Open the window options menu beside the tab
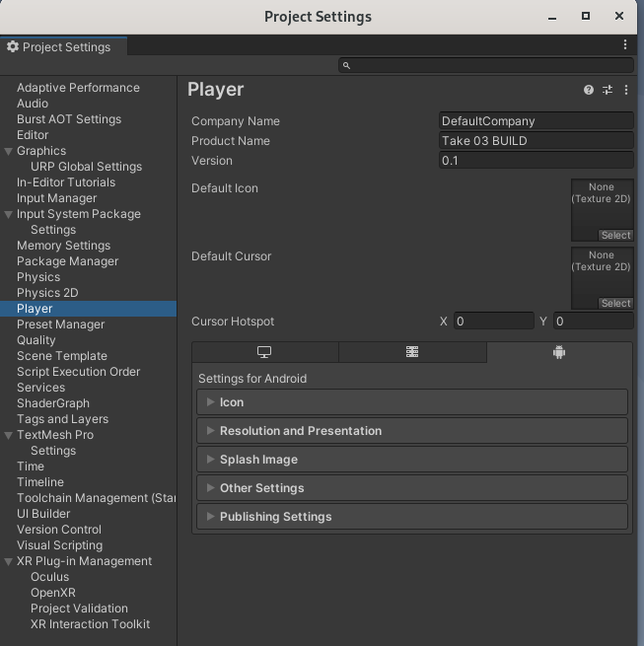This screenshot has width=644, height=646. coord(625,45)
